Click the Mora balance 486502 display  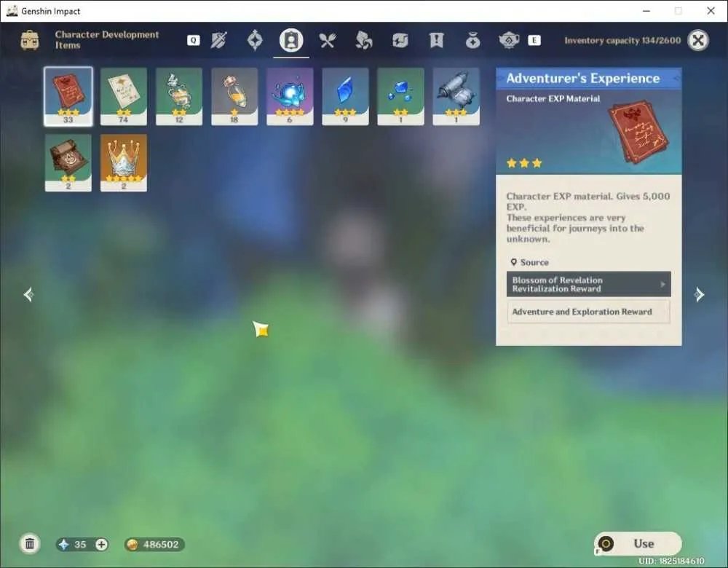(154, 544)
